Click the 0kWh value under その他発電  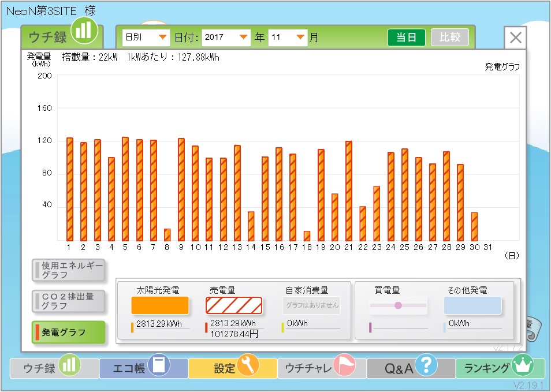click(459, 323)
